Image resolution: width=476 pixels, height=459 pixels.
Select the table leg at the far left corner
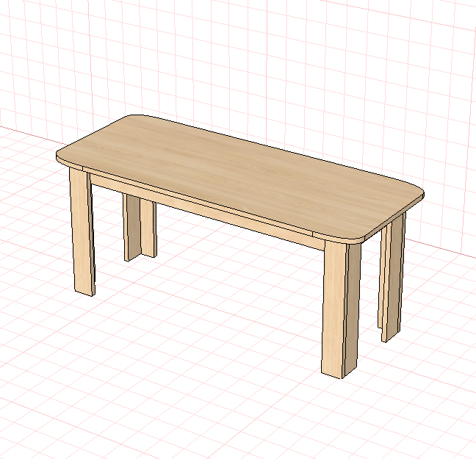(82, 231)
